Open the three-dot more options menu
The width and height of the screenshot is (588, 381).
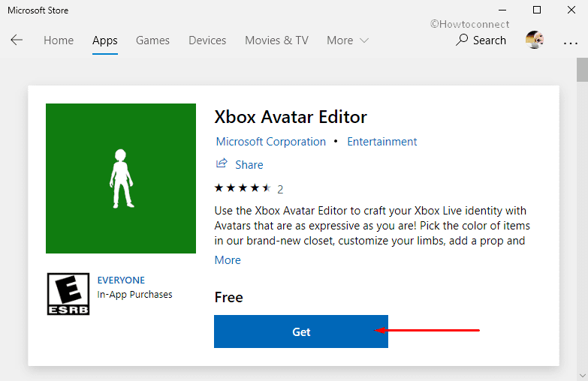[x=571, y=43]
